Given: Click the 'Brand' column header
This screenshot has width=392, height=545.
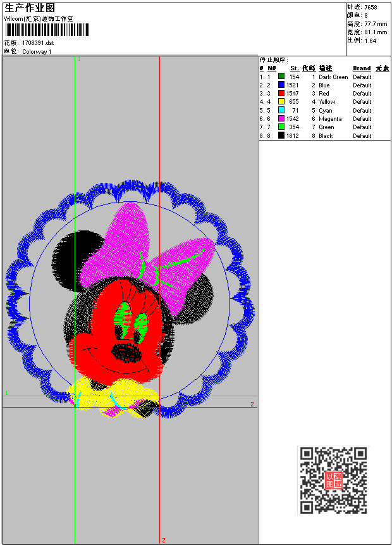Looking at the screenshot, I should pos(362,68).
